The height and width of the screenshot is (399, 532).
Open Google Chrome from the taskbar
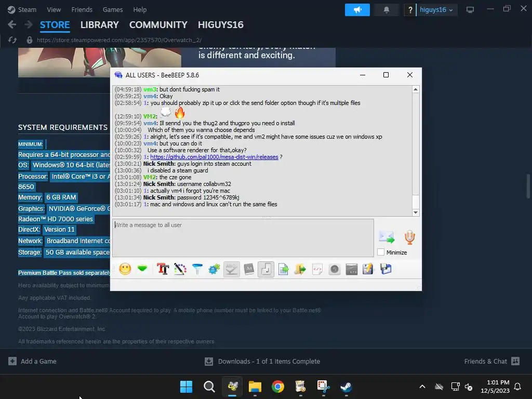tap(278, 387)
